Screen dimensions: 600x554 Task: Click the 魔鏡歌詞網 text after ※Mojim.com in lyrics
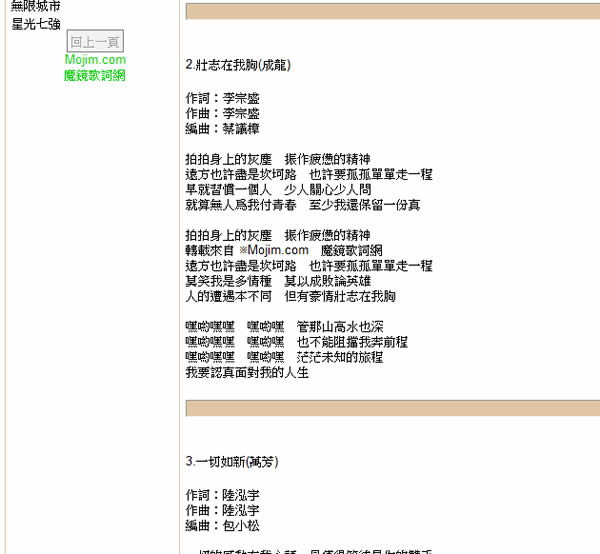[352, 251]
